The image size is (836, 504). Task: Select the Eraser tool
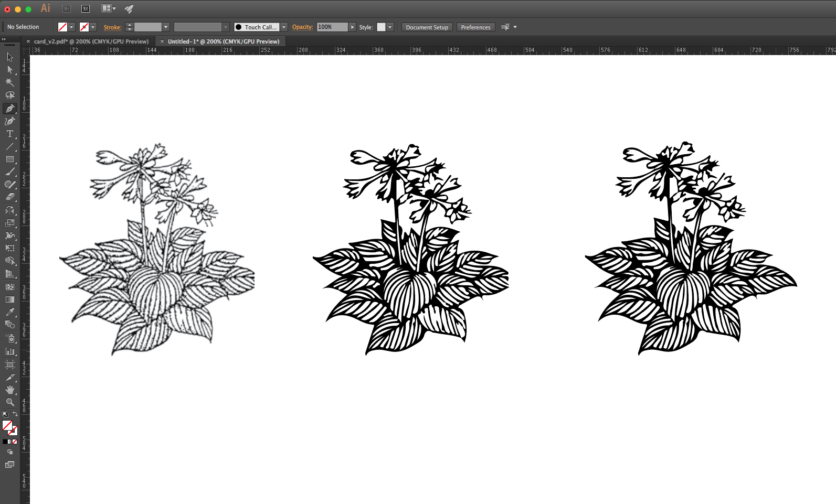[x=10, y=197]
